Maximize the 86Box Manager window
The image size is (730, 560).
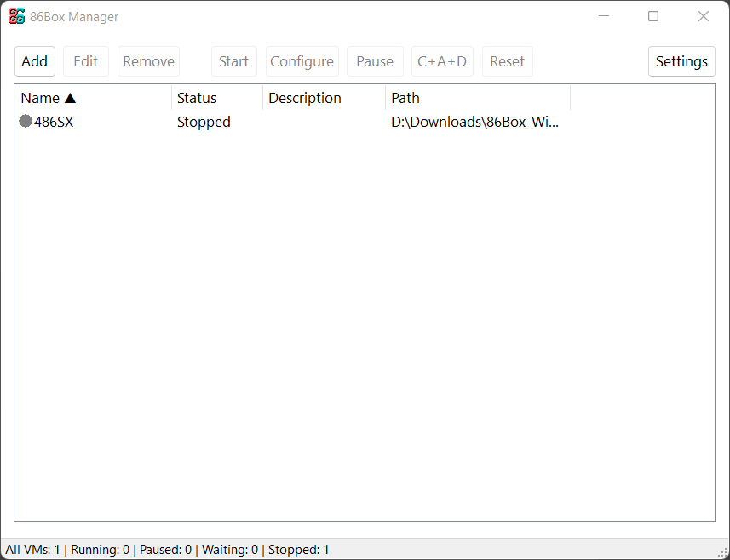click(653, 16)
